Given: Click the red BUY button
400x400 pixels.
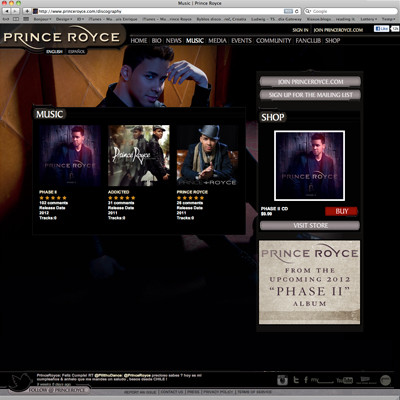Looking at the screenshot, I should [341, 211].
